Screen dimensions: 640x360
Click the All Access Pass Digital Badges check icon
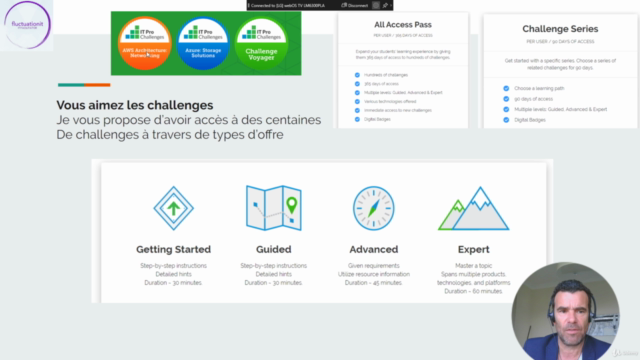coord(357,119)
